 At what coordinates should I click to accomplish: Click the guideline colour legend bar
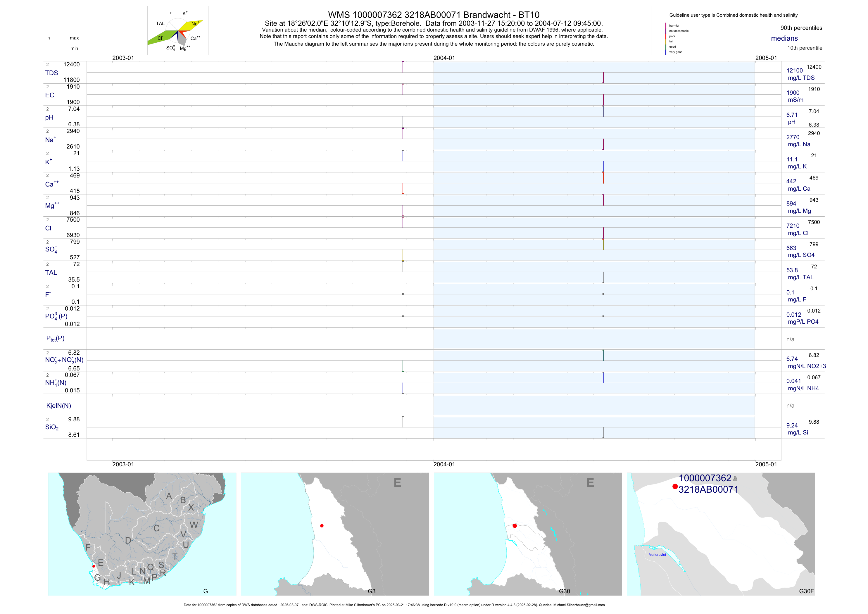[666, 39]
